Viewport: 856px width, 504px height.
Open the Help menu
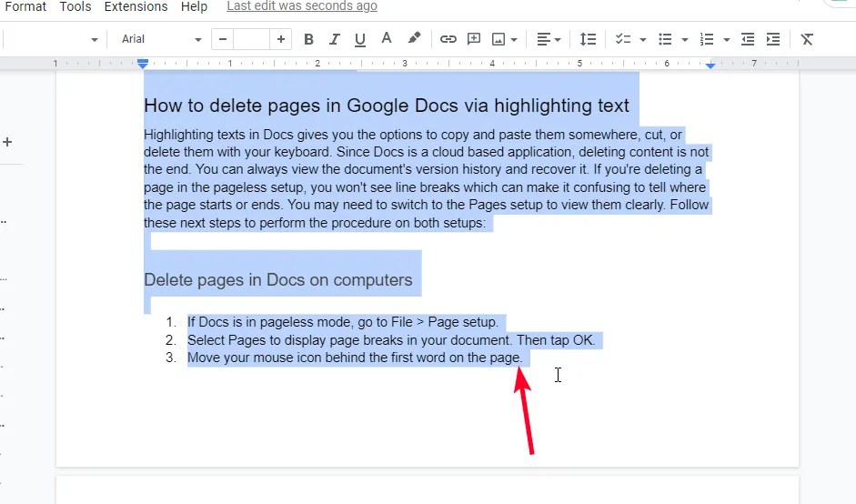pyautogui.click(x=194, y=6)
